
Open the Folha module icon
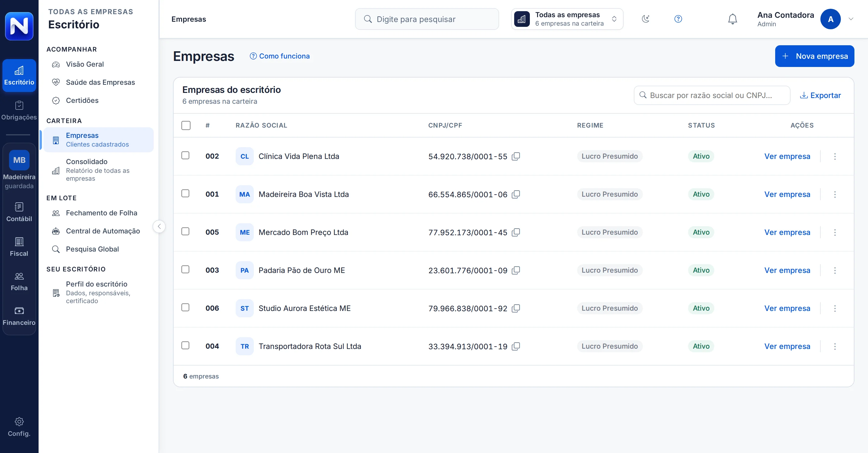pyautogui.click(x=19, y=281)
